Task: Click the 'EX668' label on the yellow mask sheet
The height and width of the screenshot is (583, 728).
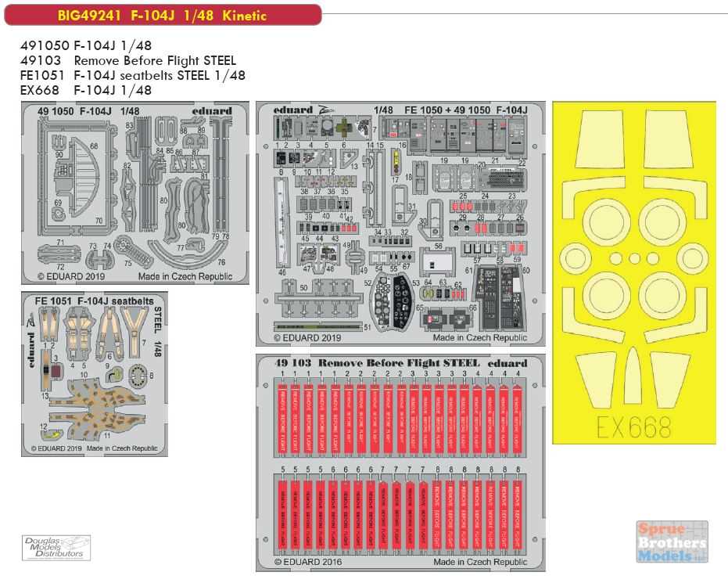Action: [x=633, y=427]
